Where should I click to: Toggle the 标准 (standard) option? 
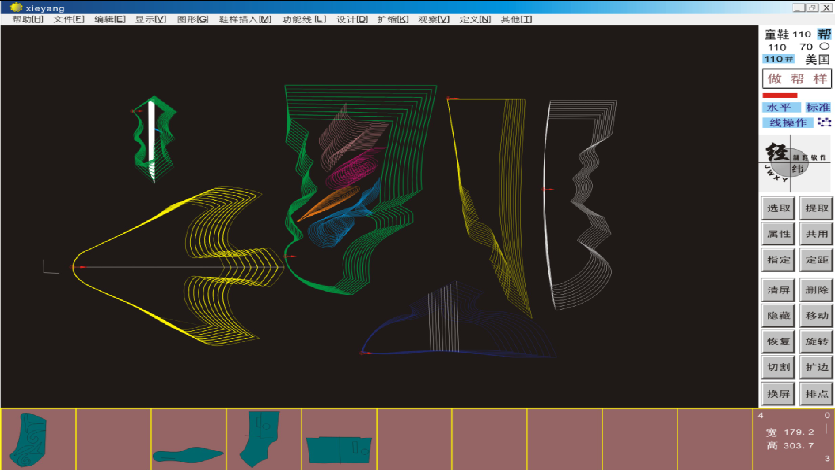pos(817,107)
